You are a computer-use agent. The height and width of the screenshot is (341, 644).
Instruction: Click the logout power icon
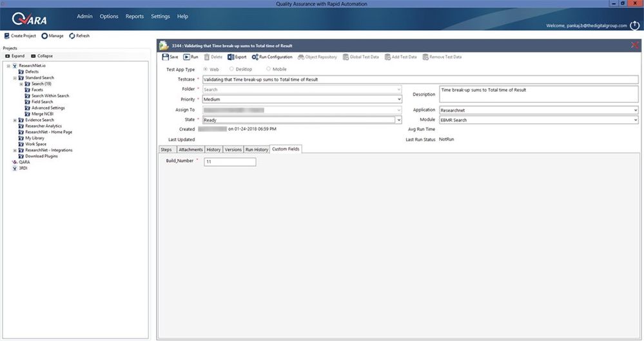[x=634, y=26]
